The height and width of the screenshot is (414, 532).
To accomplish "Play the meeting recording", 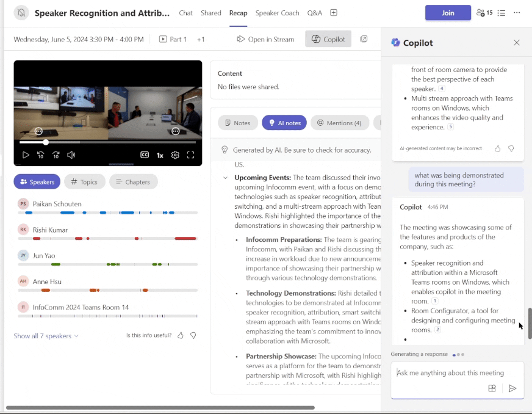I will coord(26,155).
